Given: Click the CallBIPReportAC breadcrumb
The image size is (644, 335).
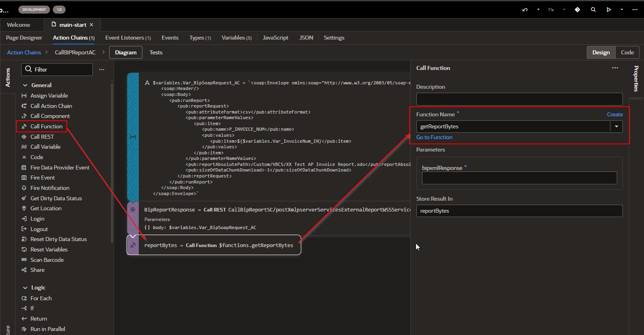Looking at the screenshot, I should click(75, 52).
